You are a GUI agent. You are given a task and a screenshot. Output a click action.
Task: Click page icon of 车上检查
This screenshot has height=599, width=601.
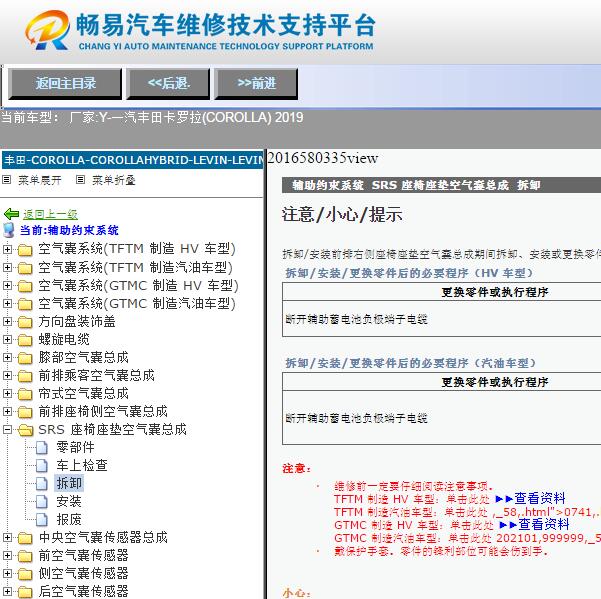42,465
